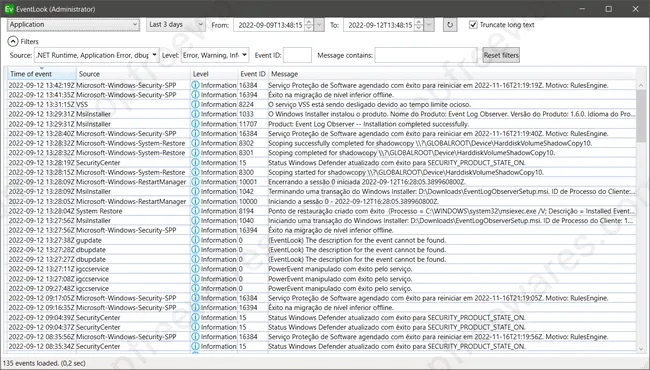Maximize the EventLook window
This screenshot has width=650, height=370.
[609, 9]
